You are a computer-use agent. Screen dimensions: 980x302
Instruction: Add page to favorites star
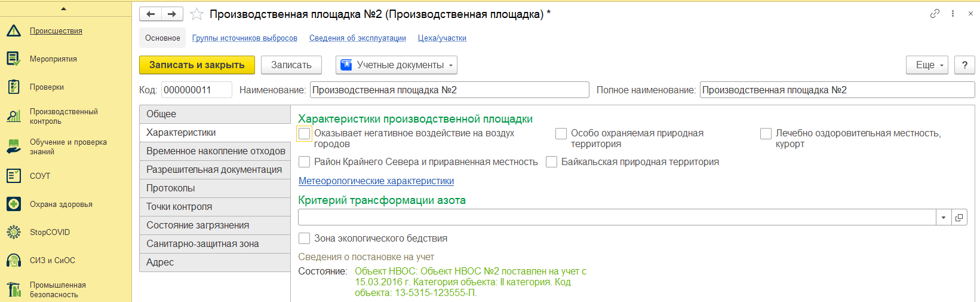196,14
